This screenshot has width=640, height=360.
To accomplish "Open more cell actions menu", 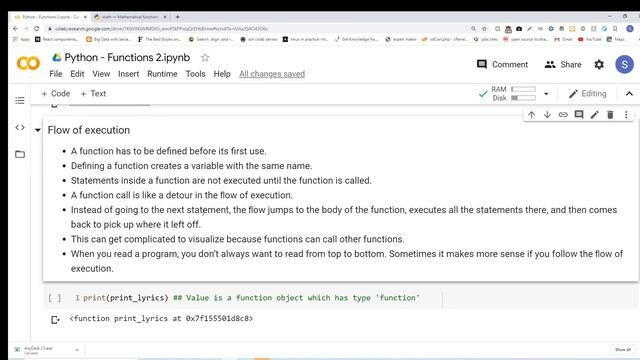I will (x=626, y=115).
